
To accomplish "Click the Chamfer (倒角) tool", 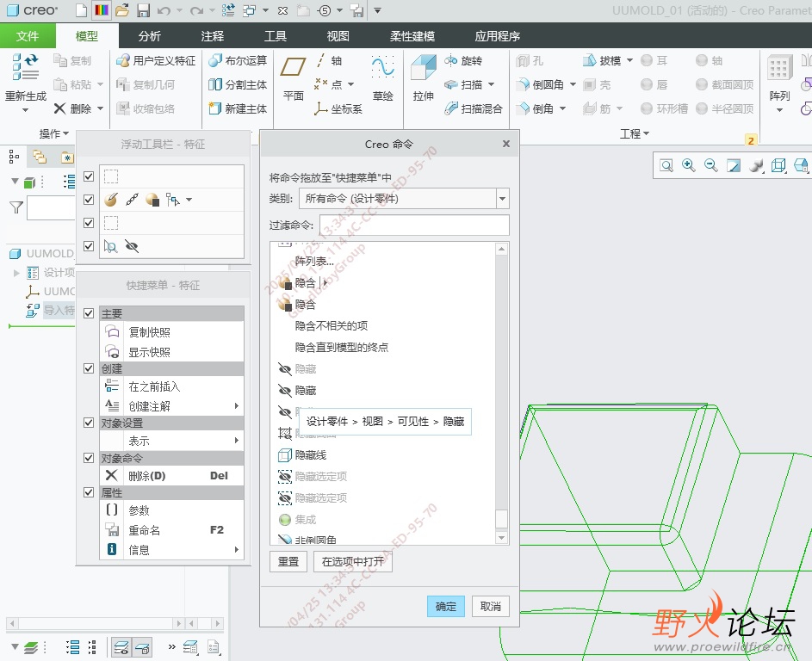I will coord(535,108).
